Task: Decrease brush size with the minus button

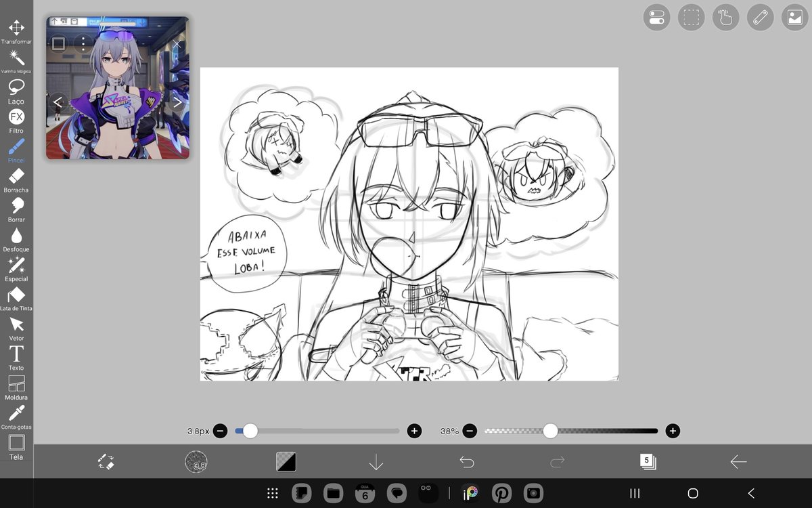Action: [x=220, y=431]
